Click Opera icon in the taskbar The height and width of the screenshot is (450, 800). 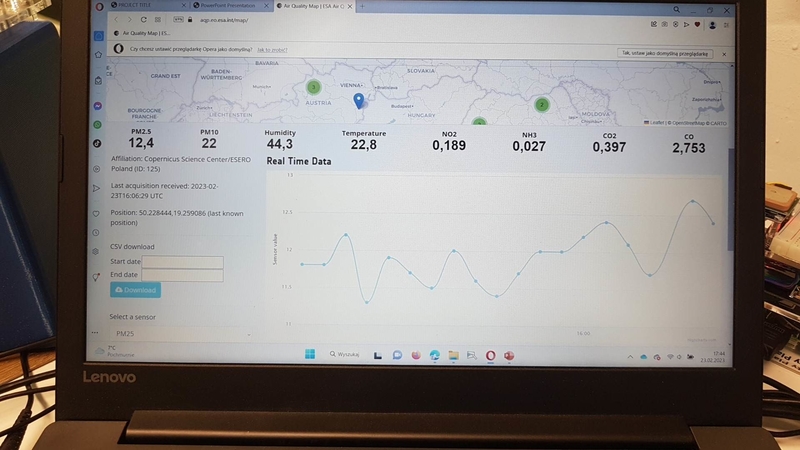(491, 355)
